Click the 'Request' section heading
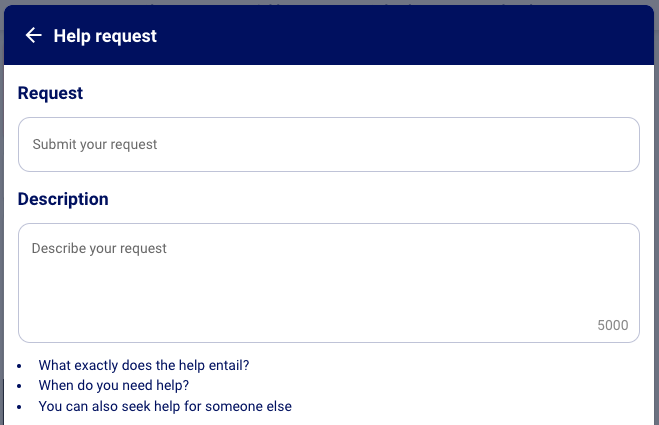 point(50,93)
